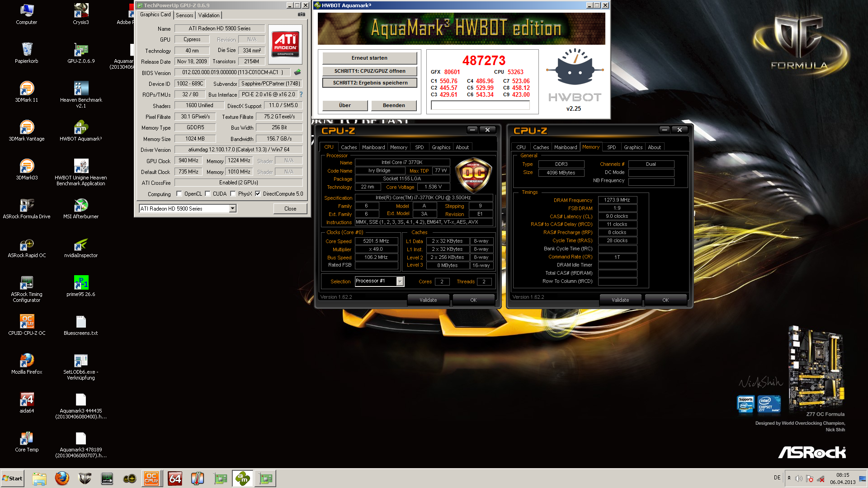The width and height of the screenshot is (868, 488).
Task: Open ASRock Rapid OC shortcut
Action: point(27,247)
